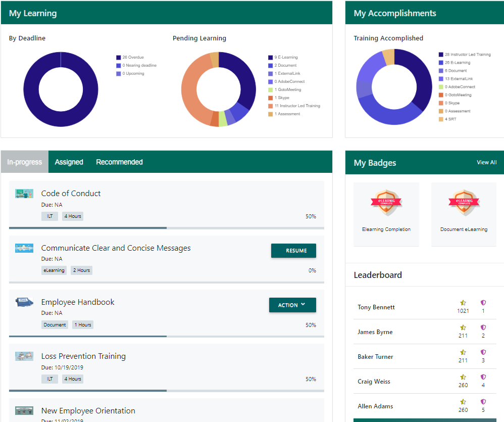The image size is (504, 422).
Task: Expand the Action dropdown for Employee Handbook
Action: tap(292, 305)
